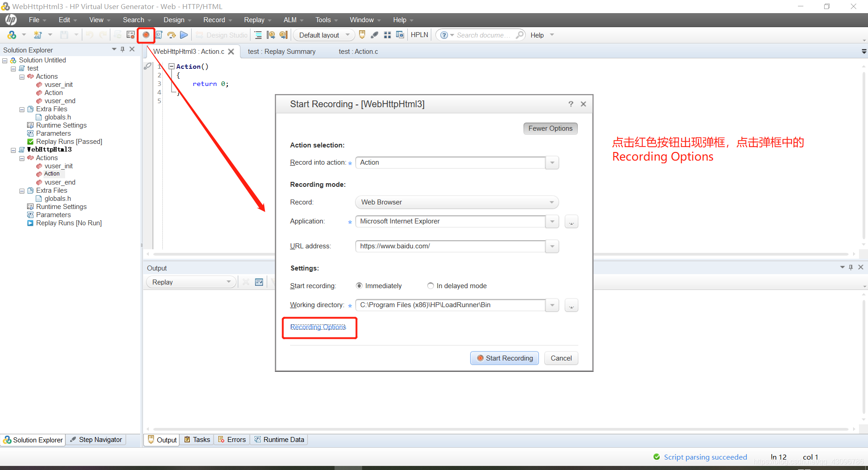Open Application dropdown arrow
The image size is (868, 470).
coord(552,222)
